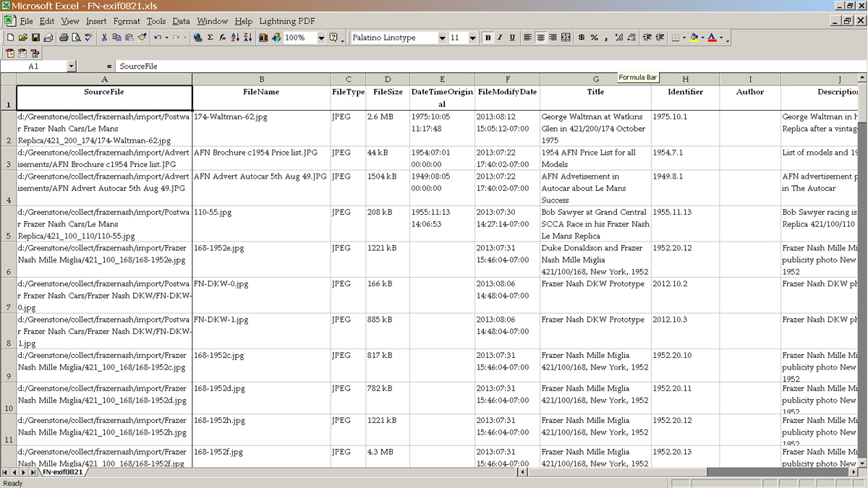Click the Cut scissors icon
This screenshot has height=488, width=868.
104,38
